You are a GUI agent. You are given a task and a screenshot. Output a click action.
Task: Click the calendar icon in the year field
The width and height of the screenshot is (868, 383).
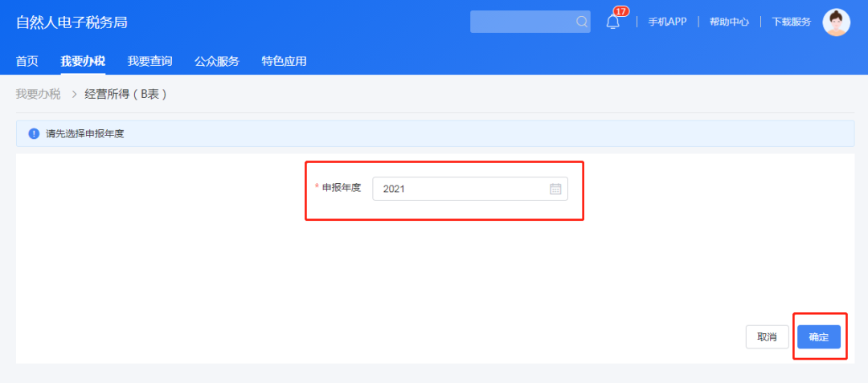coord(555,189)
